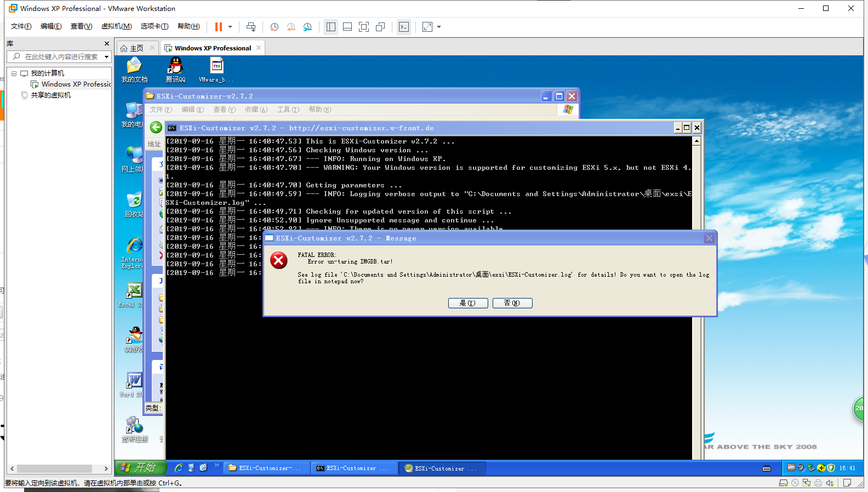Click 否(N) in the fatal error dialog
Screen dimensions: 868x492
pyautogui.click(x=512, y=303)
